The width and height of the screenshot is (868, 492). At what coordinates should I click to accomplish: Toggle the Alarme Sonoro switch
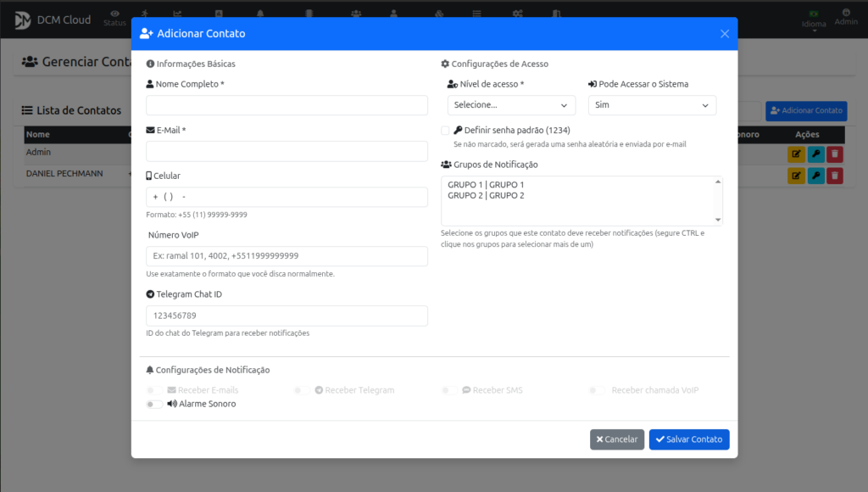coord(154,405)
